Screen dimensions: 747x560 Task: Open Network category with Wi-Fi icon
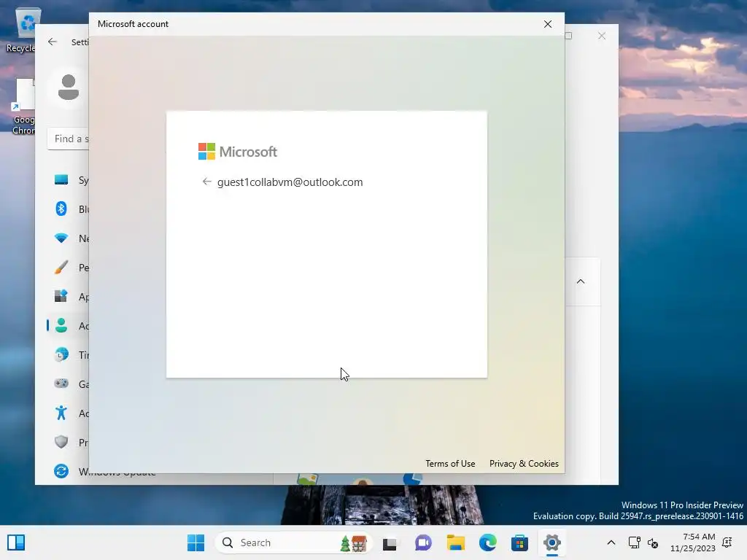(x=69, y=238)
